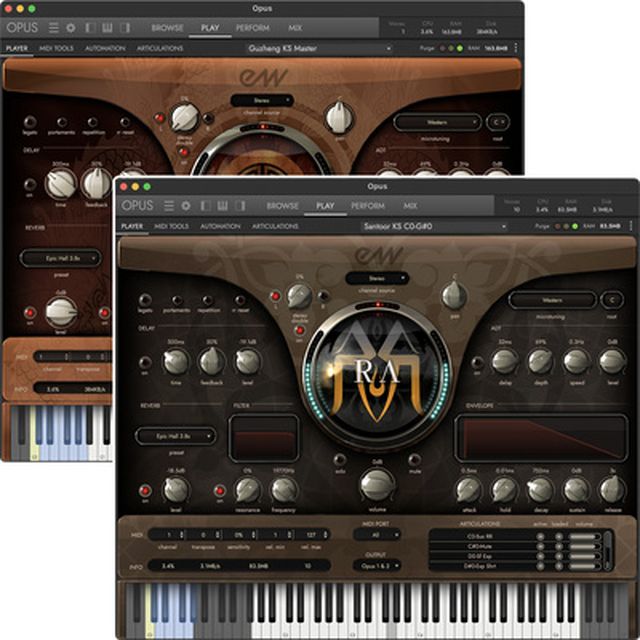Click red purge indicator in Santoor window
640x640 pixels.
pos(557,226)
